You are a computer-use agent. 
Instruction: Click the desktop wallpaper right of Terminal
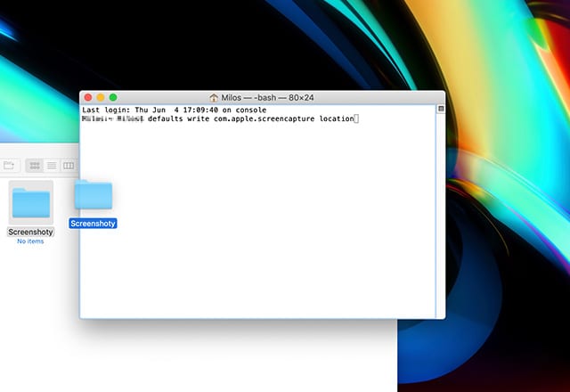coord(508,223)
